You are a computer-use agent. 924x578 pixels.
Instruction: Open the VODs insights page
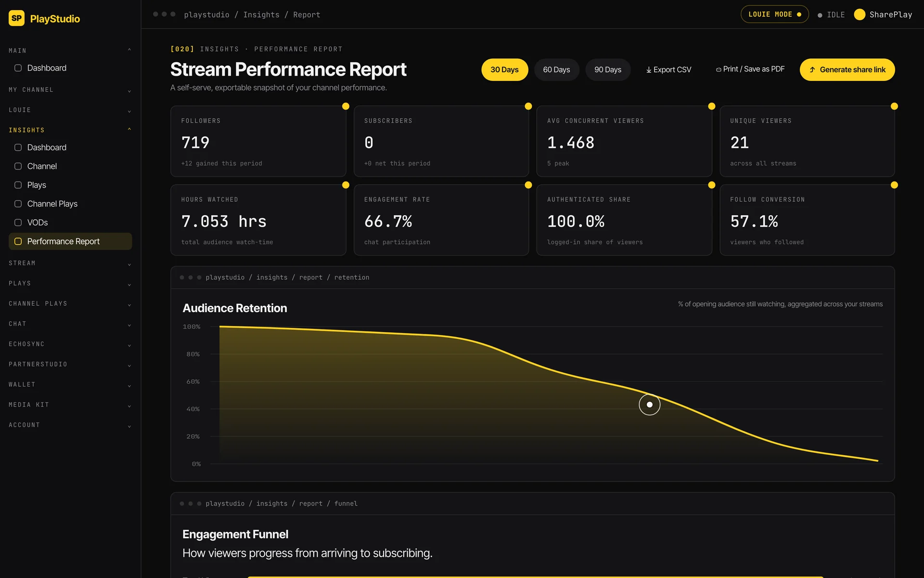(70, 223)
